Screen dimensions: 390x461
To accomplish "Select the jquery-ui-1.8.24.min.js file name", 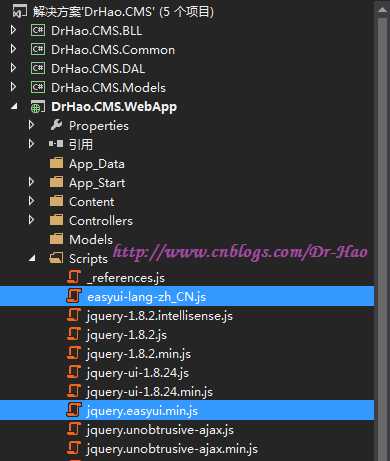I will (150, 392).
